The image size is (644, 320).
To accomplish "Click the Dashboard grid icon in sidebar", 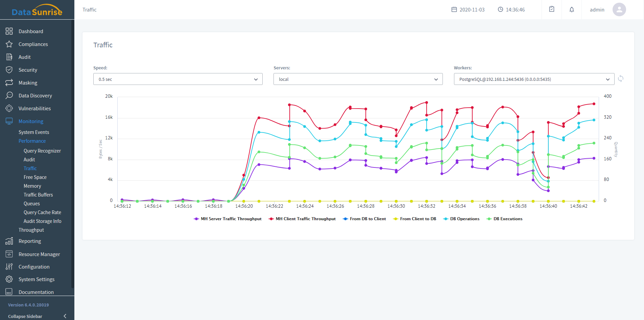I will (9, 31).
